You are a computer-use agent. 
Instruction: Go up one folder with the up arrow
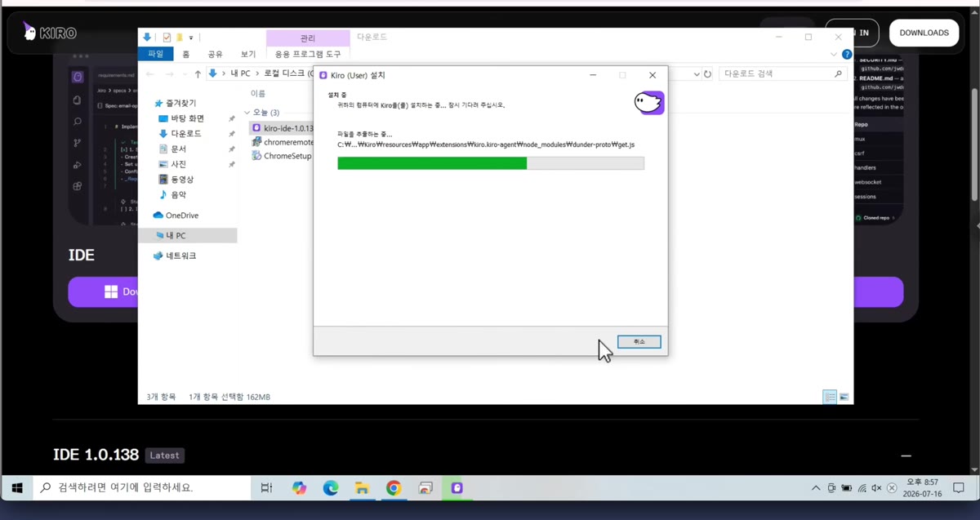(x=198, y=73)
